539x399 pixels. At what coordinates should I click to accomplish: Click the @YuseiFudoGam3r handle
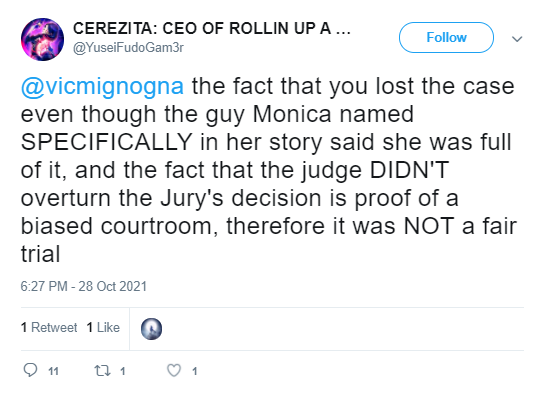(128, 47)
